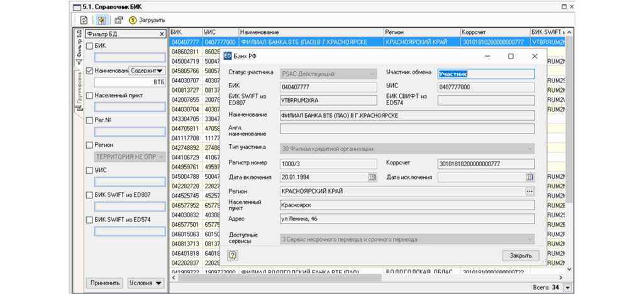Click the refresh icon in the toolbar

[84, 20]
